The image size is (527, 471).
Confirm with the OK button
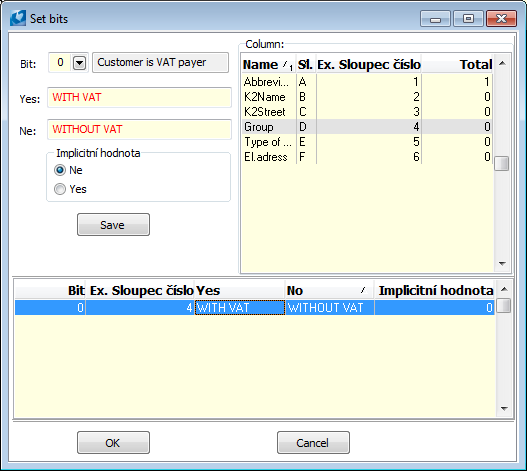pyautogui.click(x=113, y=442)
